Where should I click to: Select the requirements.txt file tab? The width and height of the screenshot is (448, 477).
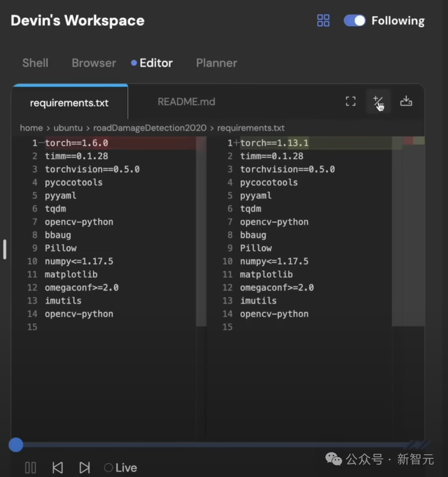point(69,103)
